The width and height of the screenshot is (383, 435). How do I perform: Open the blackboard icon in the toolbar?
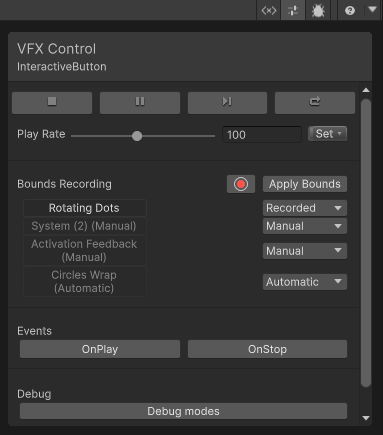tap(269, 10)
